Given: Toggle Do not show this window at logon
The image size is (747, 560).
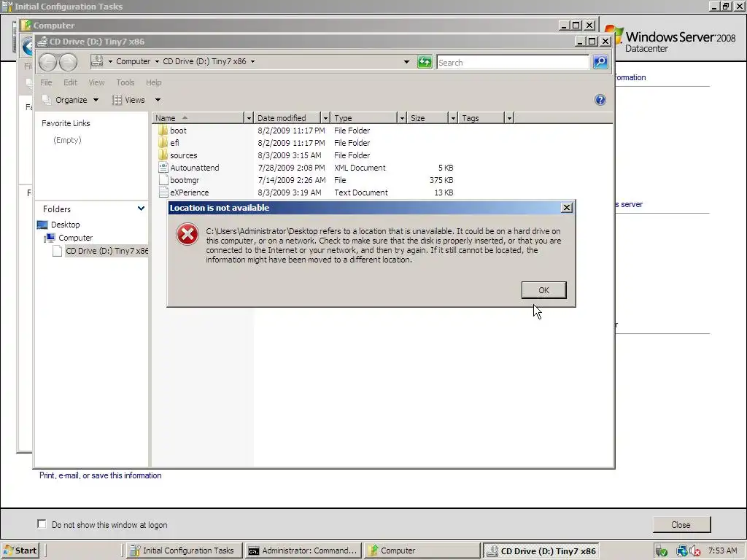Looking at the screenshot, I should (x=42, y=524).
